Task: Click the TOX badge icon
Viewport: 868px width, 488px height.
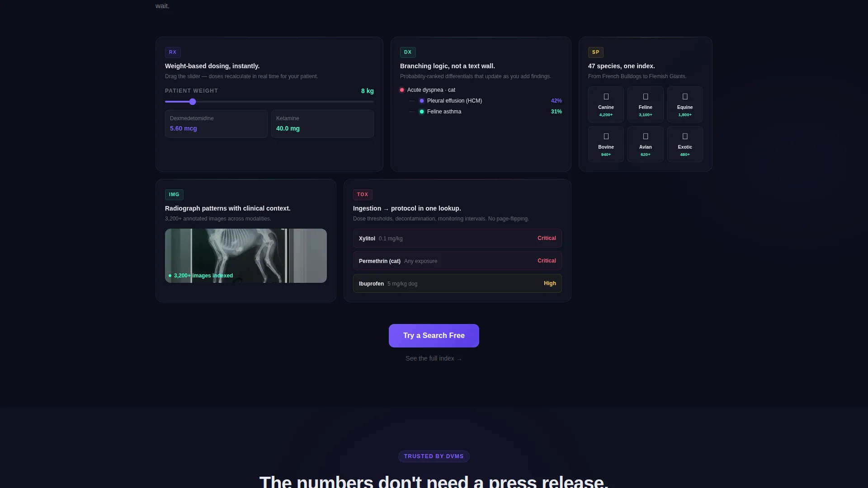Action: (363, 195)
